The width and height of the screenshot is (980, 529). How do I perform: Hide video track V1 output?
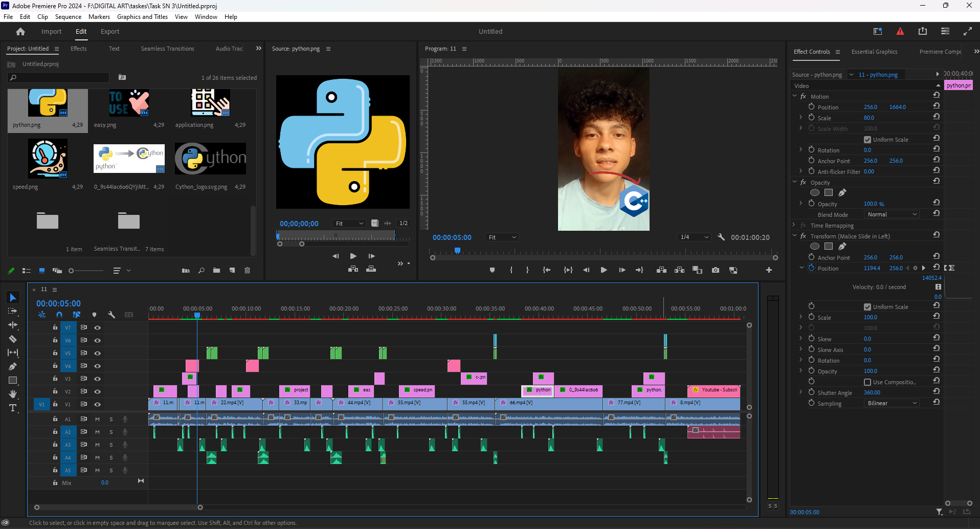point(97,404)
